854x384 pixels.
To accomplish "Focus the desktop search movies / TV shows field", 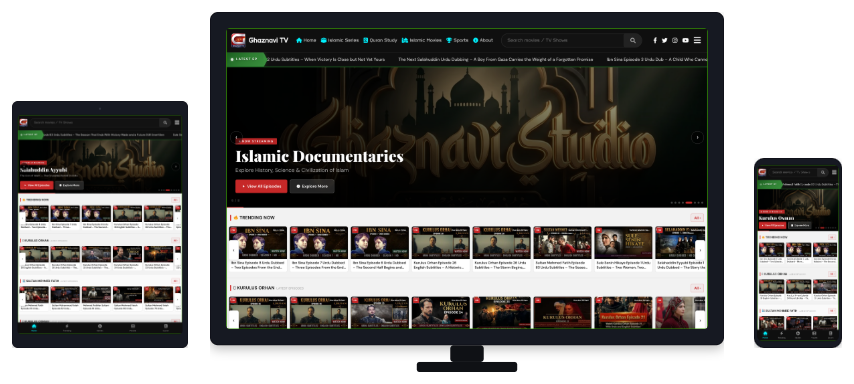I will point(563,40).
